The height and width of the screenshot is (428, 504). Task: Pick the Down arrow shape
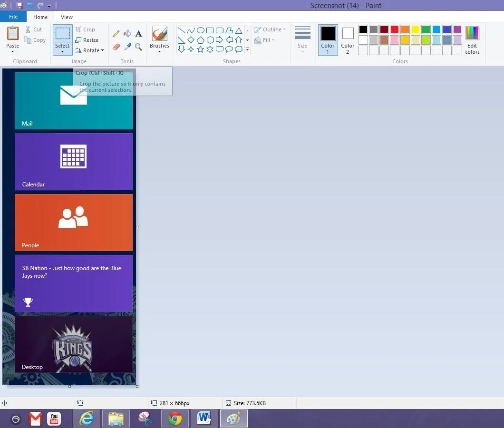click(x=181, y=49)
